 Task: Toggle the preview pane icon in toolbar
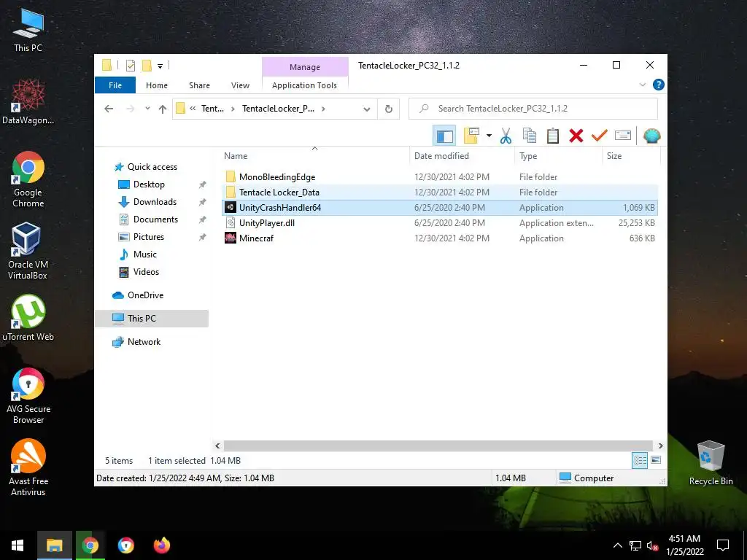pyautogui.click(x=444, y=136)
